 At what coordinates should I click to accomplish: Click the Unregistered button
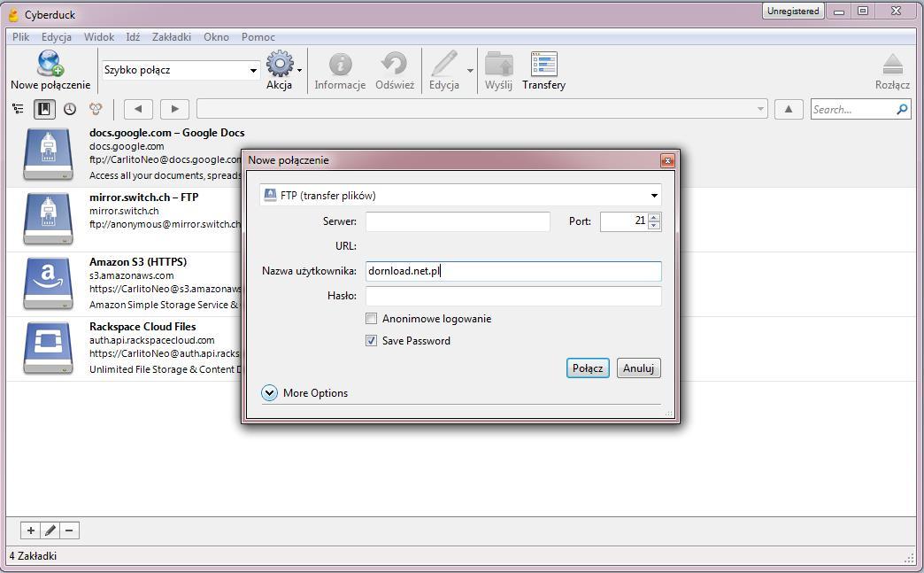793,11
